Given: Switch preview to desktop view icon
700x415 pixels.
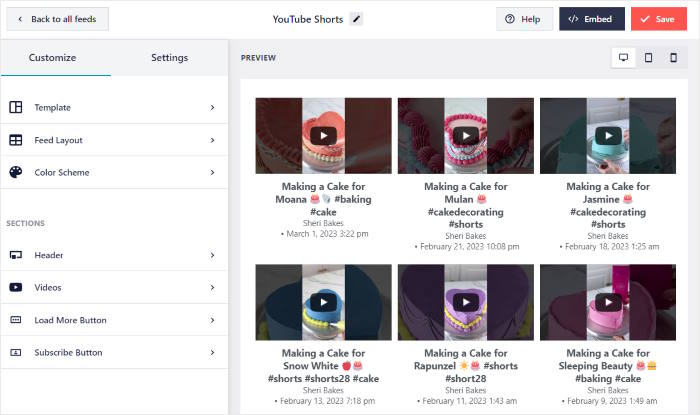Looking at the screenshot, I should click(624, 58).
